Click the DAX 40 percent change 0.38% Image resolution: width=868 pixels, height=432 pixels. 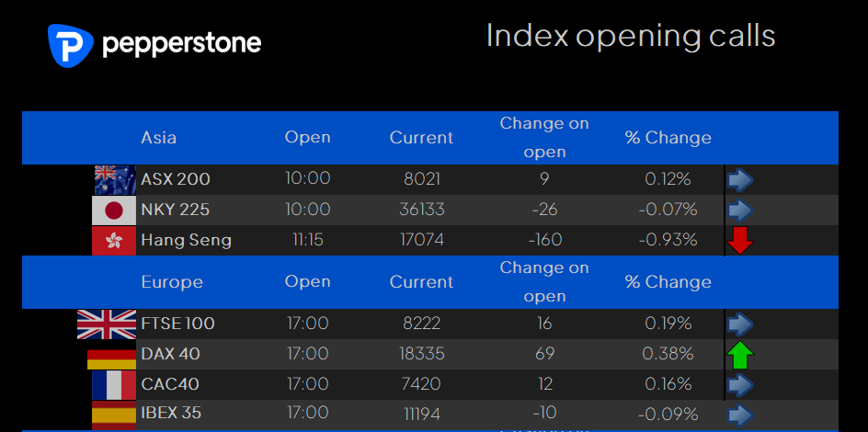668,354
